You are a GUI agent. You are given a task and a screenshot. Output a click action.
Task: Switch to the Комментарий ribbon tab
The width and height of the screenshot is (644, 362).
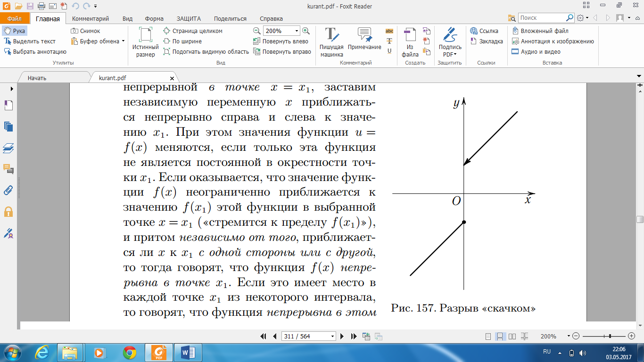click(x=91, y=19)
